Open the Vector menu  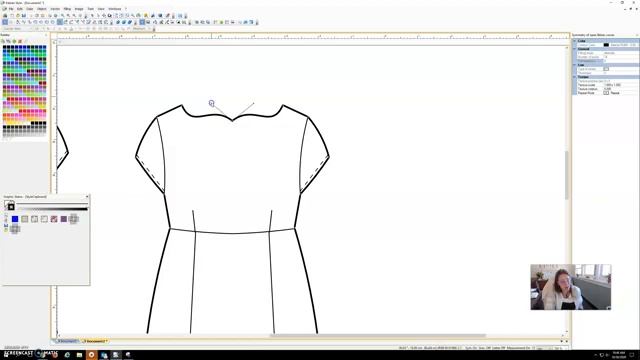pyautogui.click(x=55, y=9)
